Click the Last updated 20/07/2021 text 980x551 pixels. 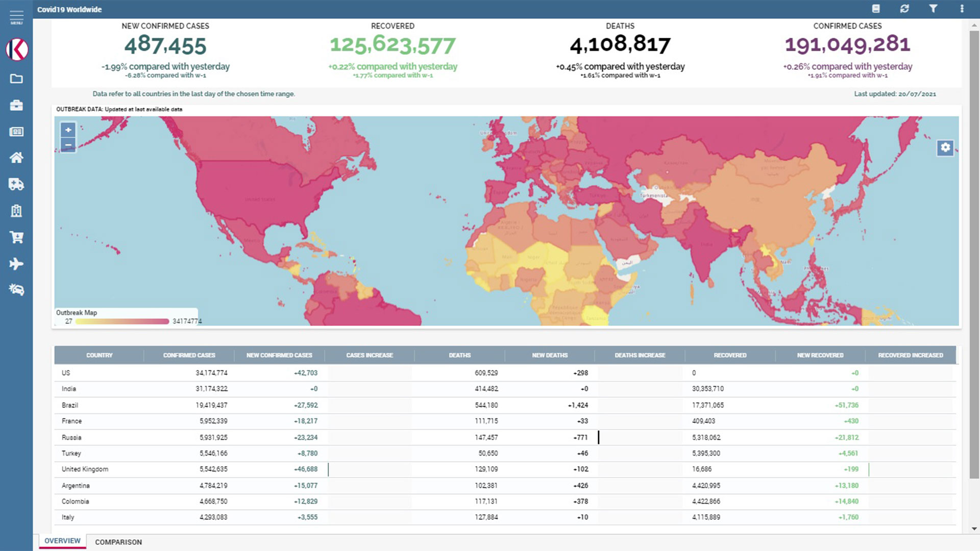coord(895,94)
